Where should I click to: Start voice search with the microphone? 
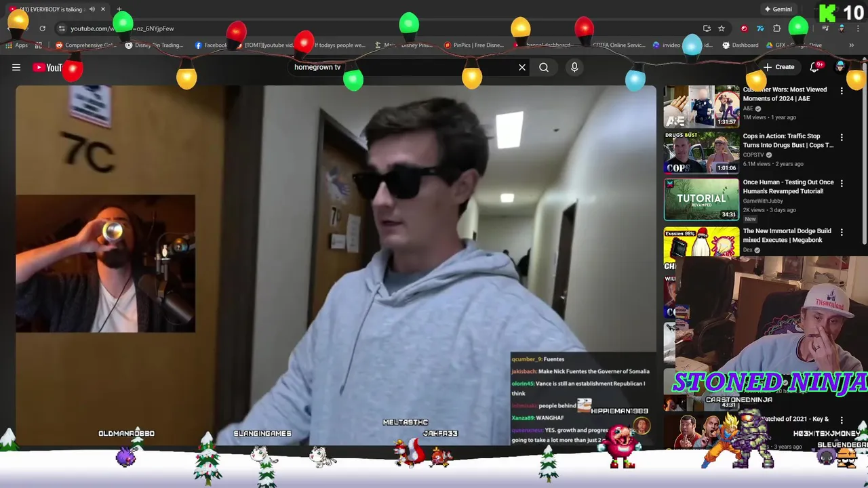574,67
